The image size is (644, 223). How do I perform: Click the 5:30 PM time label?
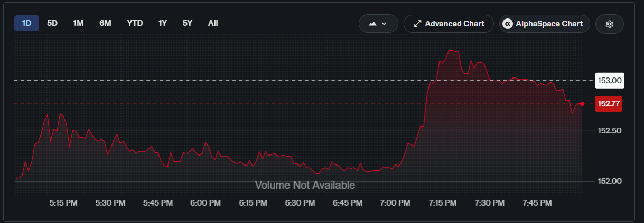(111, 202)
